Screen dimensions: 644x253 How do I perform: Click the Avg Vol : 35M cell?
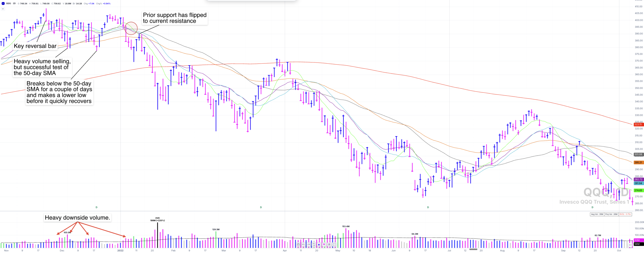pos(597,215)
